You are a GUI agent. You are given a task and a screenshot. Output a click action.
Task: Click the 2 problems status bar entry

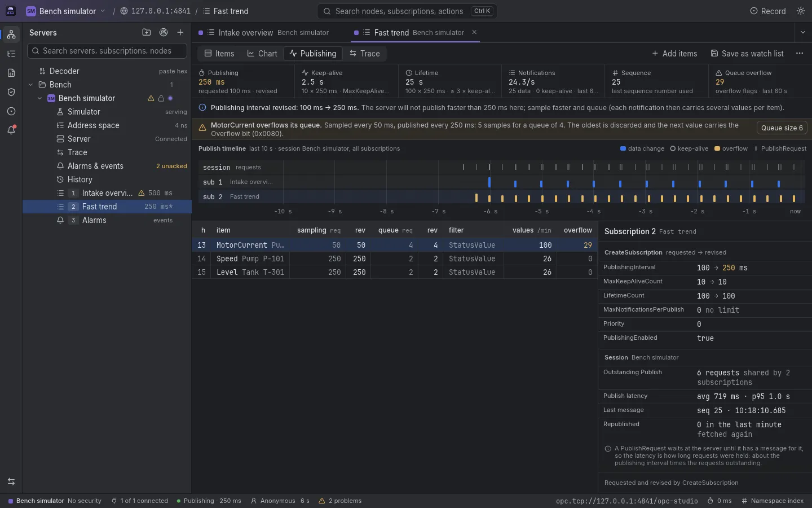(340, 501)
